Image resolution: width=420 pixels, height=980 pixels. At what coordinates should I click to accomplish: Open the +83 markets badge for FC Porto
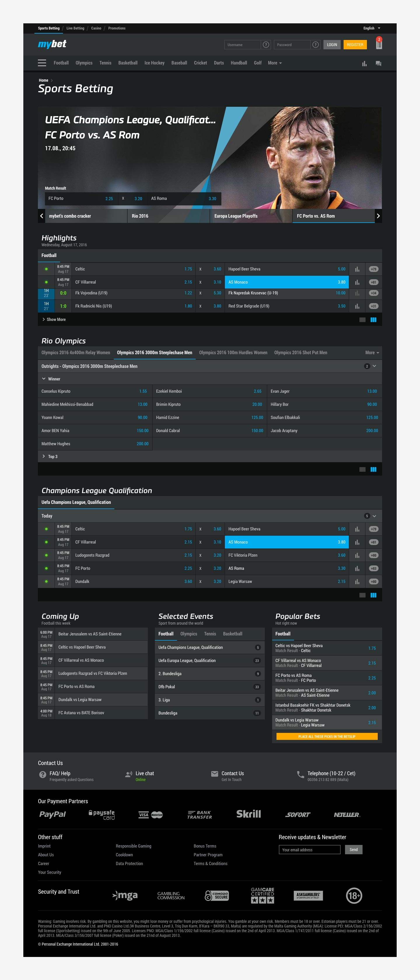point(373,568)
